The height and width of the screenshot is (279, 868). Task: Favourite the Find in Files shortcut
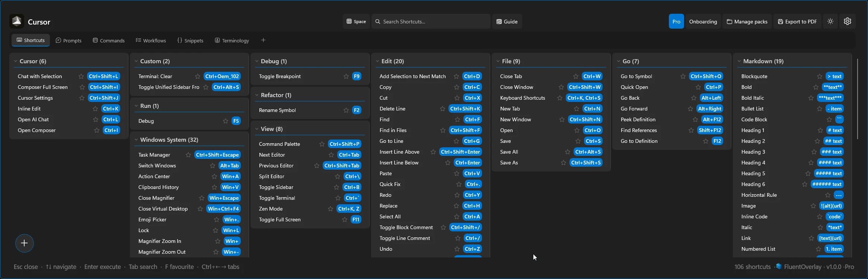coord(443,130)
